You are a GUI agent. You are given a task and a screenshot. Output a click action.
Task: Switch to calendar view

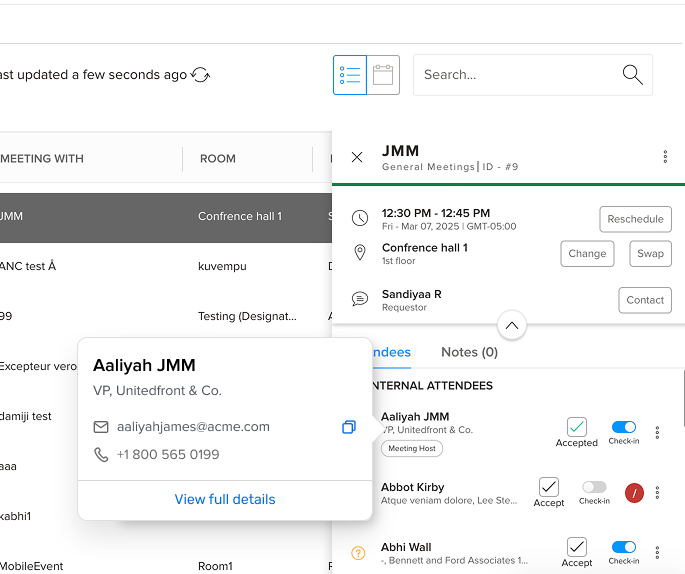pos(383,75)
